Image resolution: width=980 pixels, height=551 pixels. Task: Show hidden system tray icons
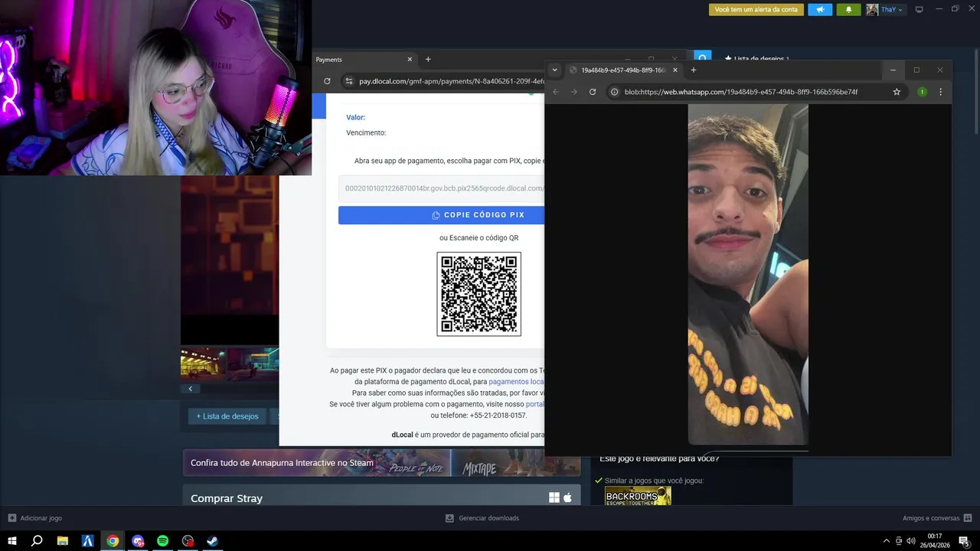[887, 541]
